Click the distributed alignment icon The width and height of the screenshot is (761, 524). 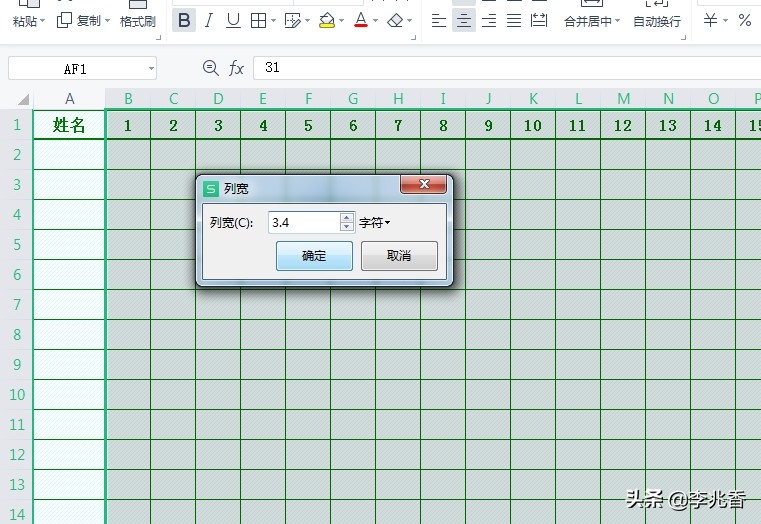click(539, 20)
